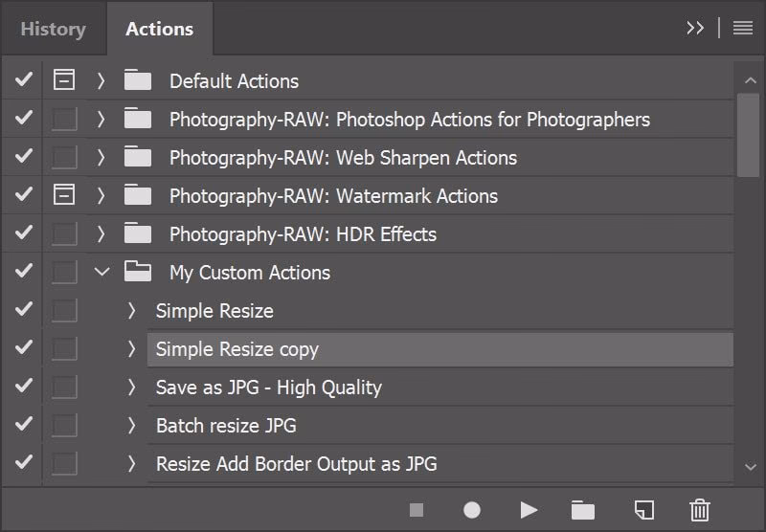Click the Default Actions folder icon
The height and width of the screenshot is (532, 766).
pyautogui.click(x=137, y=79)
